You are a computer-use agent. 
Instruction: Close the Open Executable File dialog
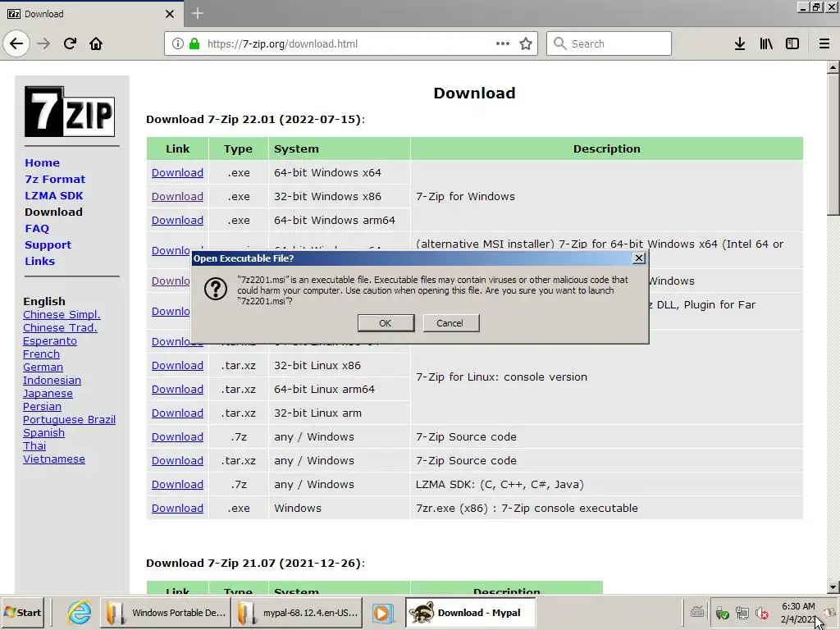[638, 258]
